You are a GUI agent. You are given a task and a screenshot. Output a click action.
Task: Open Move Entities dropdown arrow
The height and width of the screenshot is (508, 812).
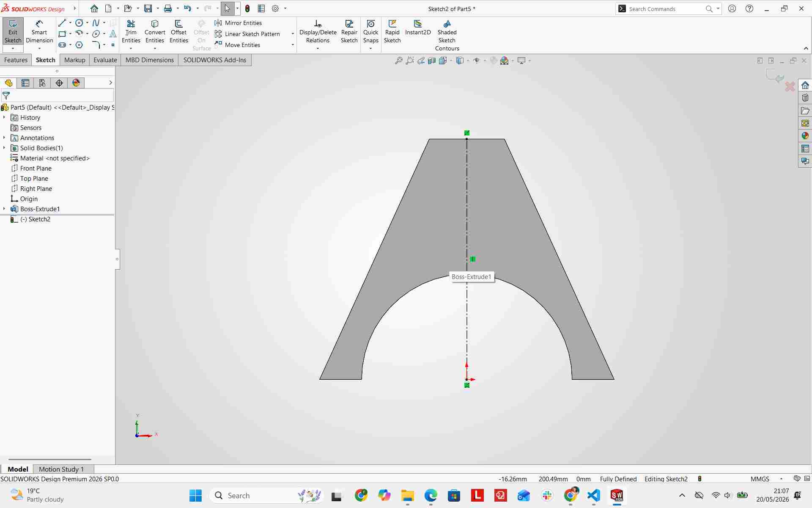pos(293,45)
